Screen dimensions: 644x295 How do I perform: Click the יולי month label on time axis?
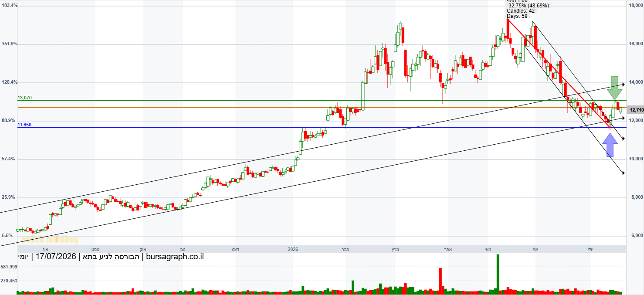coord(590,249)
